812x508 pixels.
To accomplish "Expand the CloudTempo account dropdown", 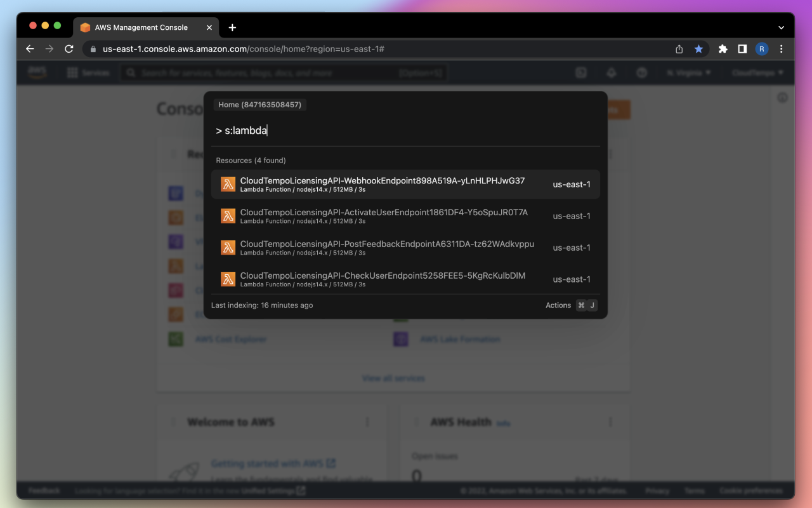I will click(x=757, y=72).
